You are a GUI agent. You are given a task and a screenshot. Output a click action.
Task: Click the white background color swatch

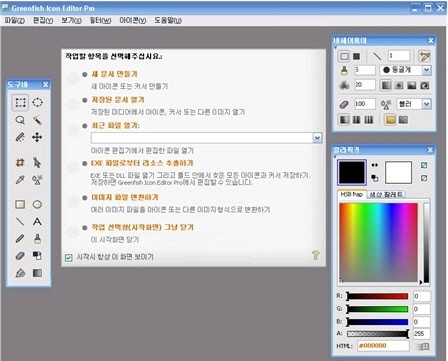point(398,172)
